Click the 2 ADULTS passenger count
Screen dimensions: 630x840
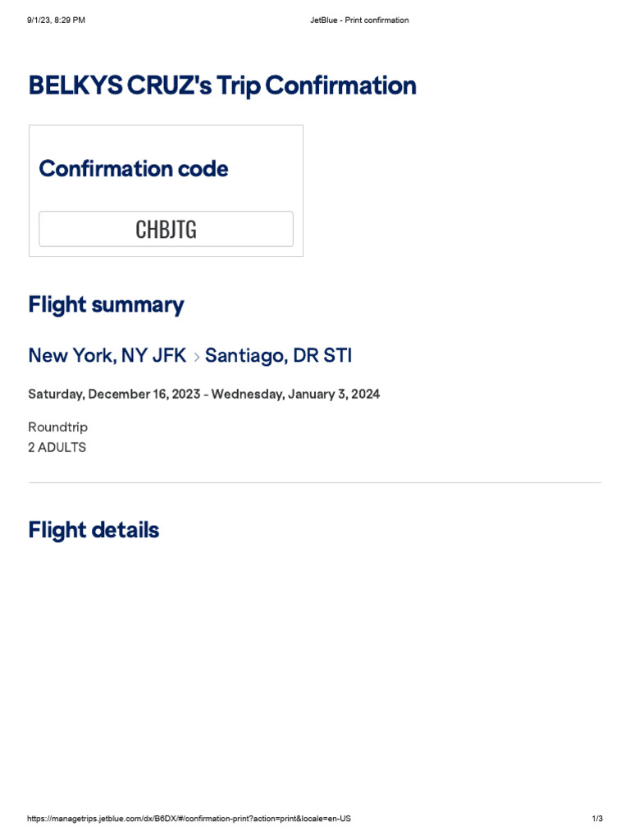point(57,448)
